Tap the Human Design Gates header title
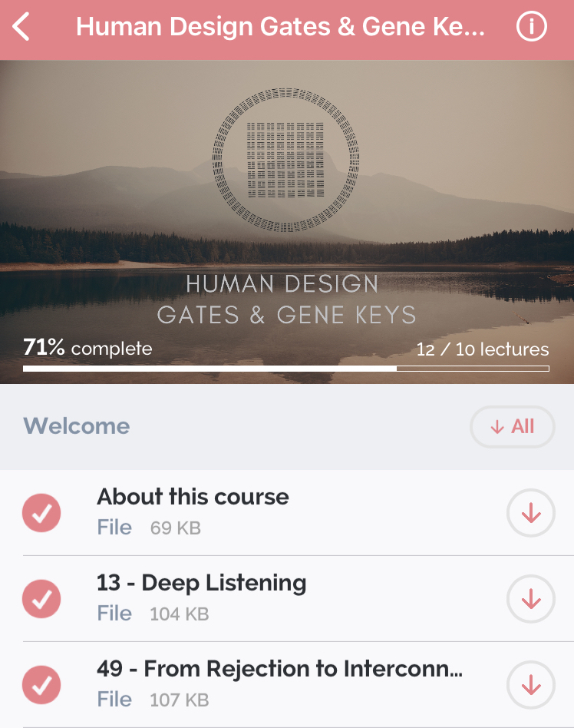Screen dimensions: 574x728 pyautogui.click(x=280, y=26)
